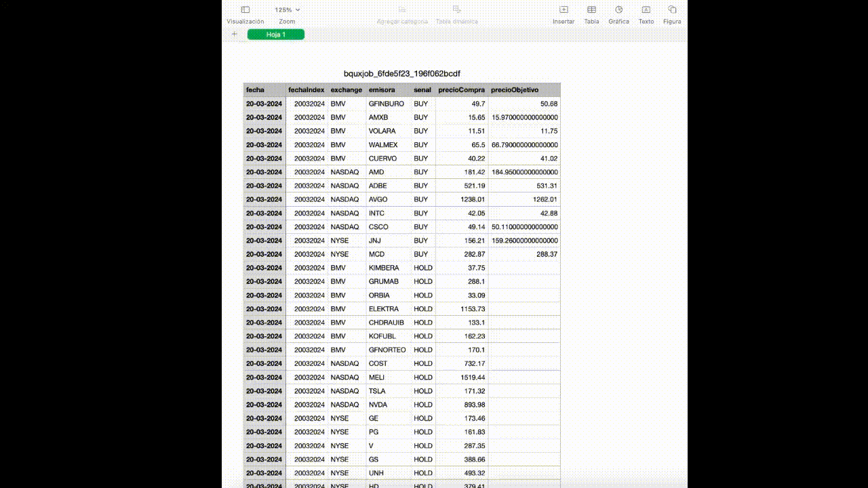This screenshot has width=868, height=488.
Task: Select the precioObjetivo column header
Action: 524,89
